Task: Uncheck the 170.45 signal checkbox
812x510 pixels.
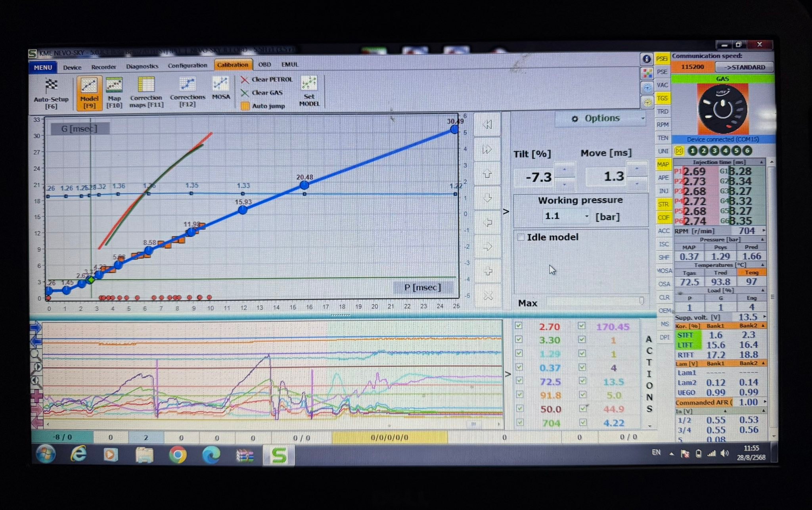Action: pyautogui.click(x=582, y=326)
